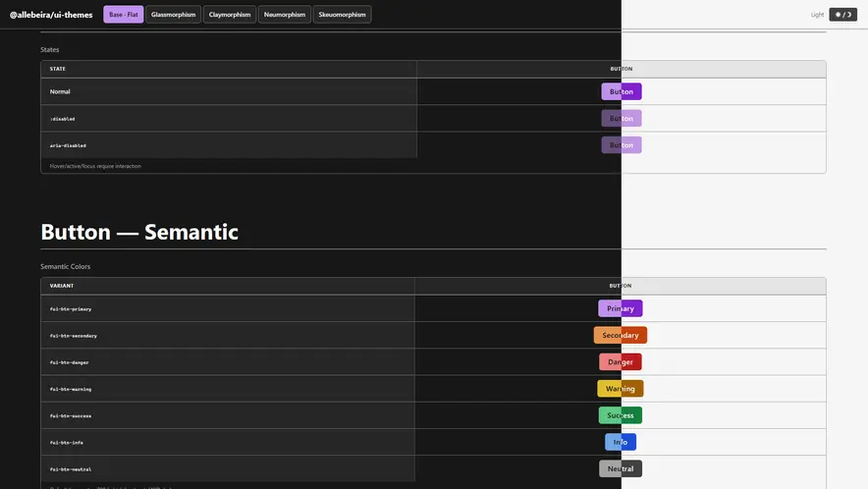Toggle the light/dark theme switch
Image resolution: width=868 pixels, height=489 pixels.
(x=842, y=15)
